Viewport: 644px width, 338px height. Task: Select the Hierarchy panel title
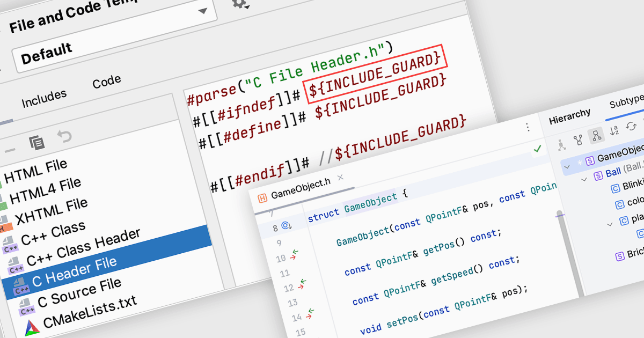pyautogui.click(x=569, y=116)
